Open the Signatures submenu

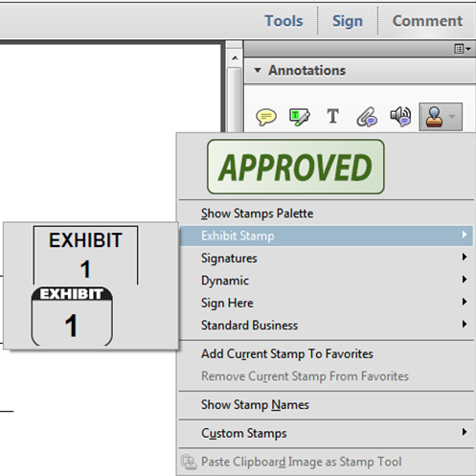[x=326, y=258]
